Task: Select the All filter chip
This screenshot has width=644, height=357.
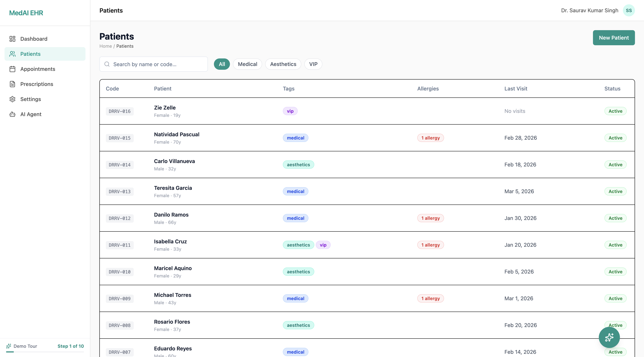Action: coord(222,64)
